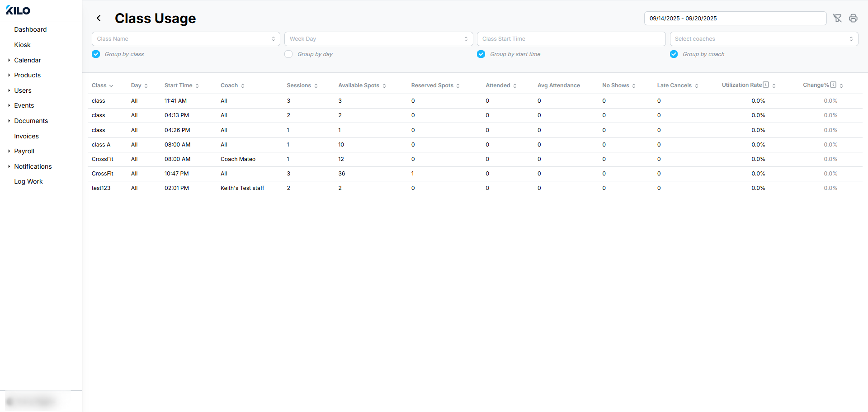Enable Group by day checkbox
This screenshot has width=868, height=412.
pyautogui.click(x=288, y=54)
